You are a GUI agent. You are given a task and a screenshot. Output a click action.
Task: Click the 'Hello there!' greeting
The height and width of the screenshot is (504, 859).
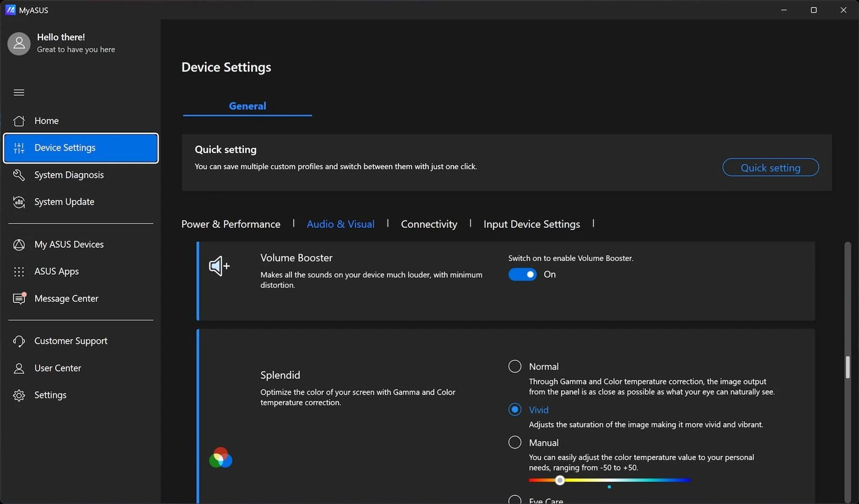61,37
